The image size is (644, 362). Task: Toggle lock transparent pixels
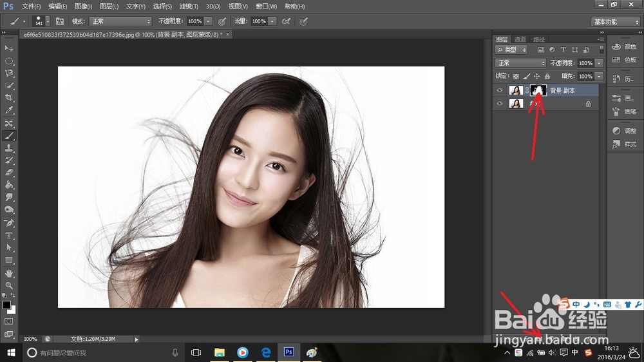click(x=516, y=77)
